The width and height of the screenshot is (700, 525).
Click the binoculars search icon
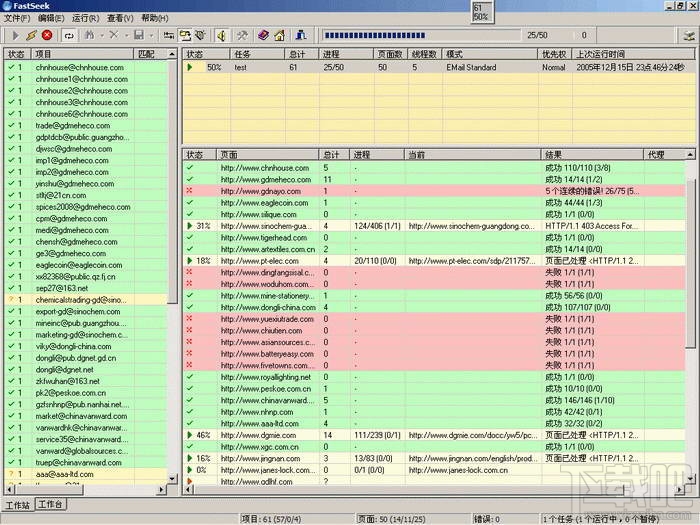(90, 35)
